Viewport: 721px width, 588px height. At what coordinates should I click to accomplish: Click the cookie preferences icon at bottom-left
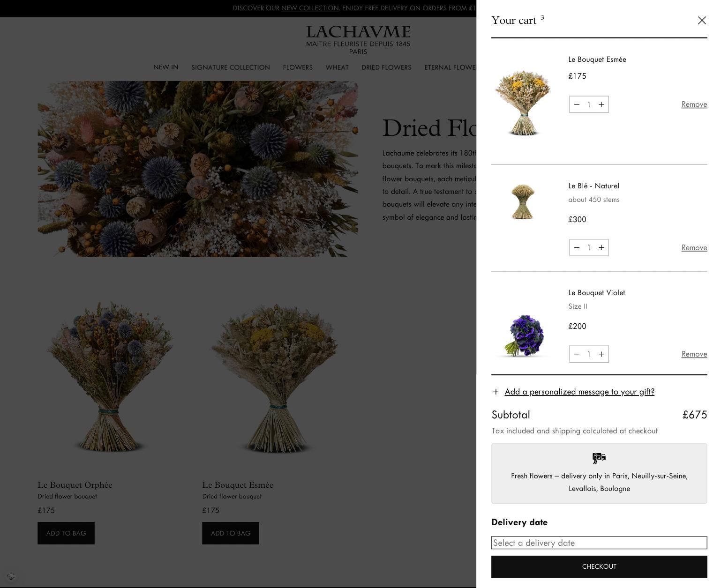(x=11, y=576)
